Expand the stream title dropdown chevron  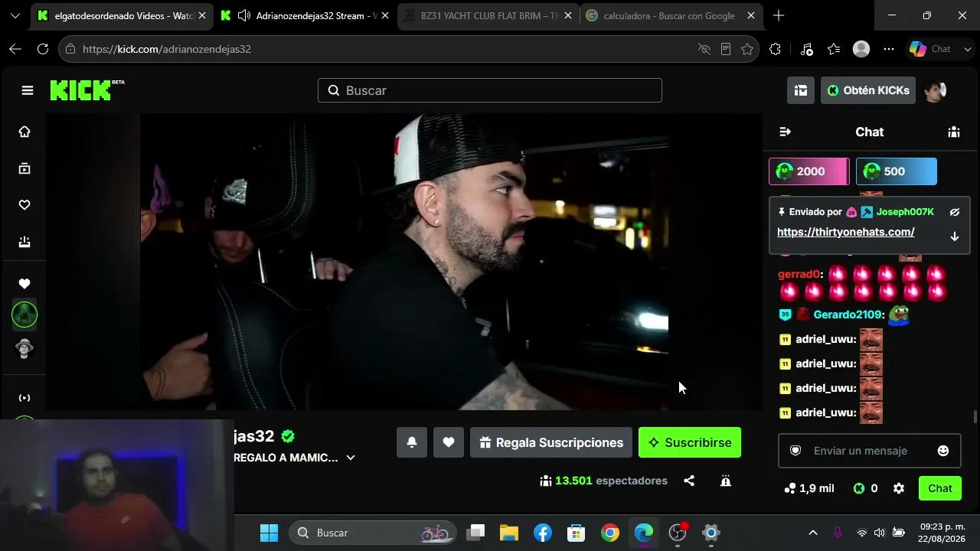[351, 458]
